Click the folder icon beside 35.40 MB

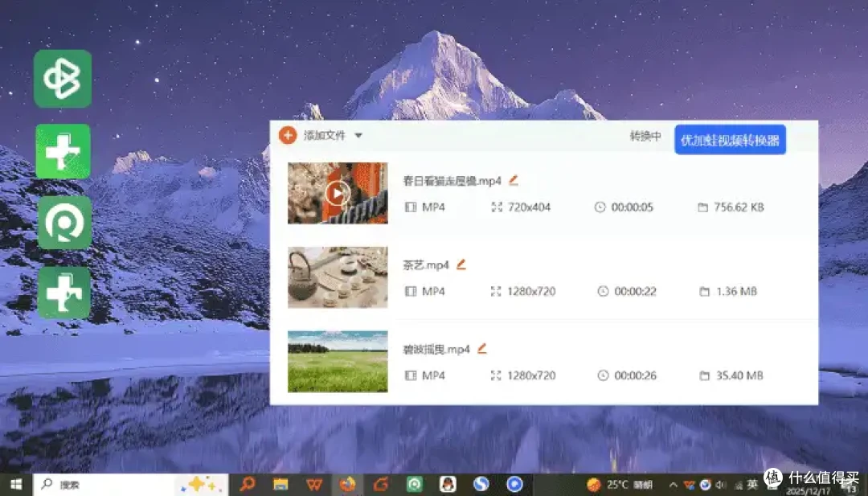point(704,375)
